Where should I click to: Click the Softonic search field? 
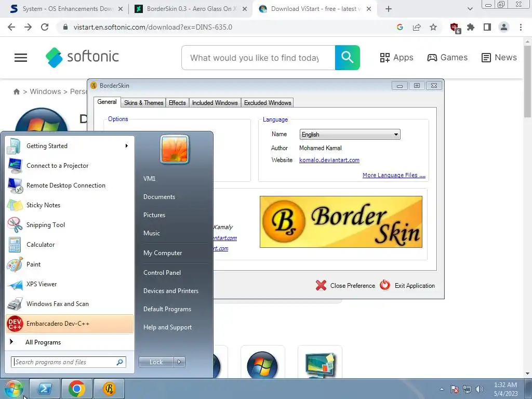258,58
